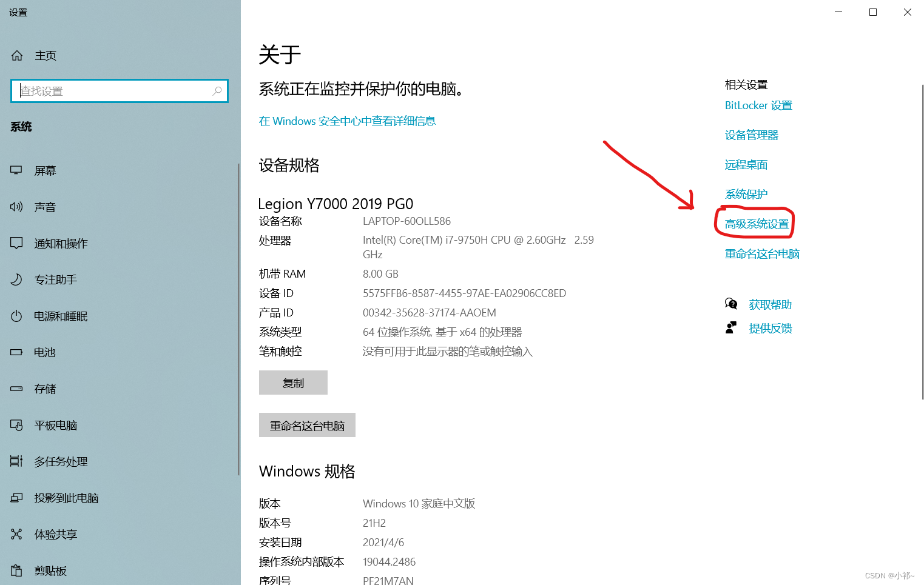Click the Notifications (通知和操作) icon
Screen dimensions: 924x585
click(x=16, y=243)
